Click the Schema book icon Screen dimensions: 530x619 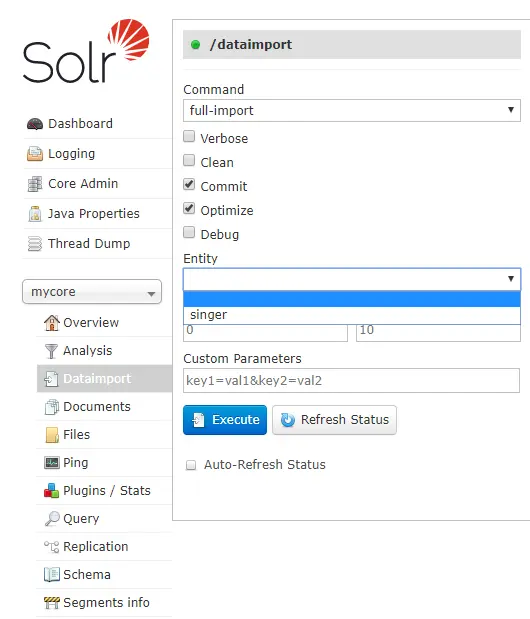(52, 575)
